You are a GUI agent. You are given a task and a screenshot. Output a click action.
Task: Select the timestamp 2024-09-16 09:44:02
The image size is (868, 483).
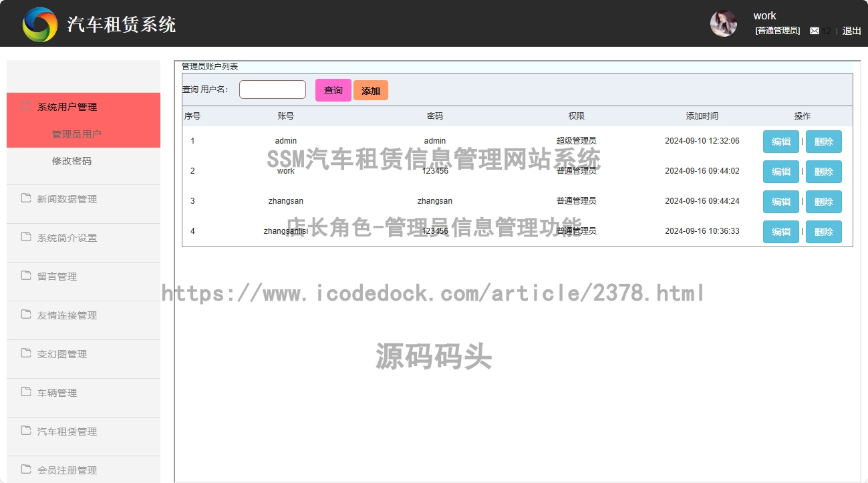pos(702,171)
